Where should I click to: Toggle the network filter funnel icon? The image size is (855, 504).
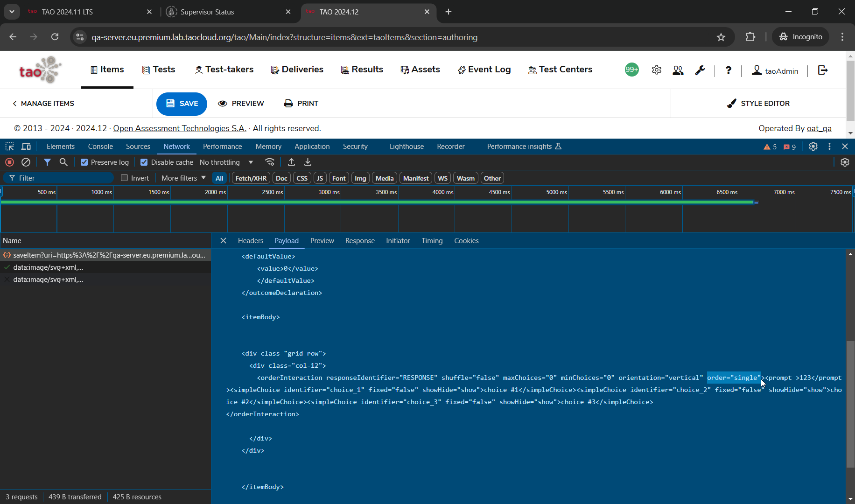47,162
